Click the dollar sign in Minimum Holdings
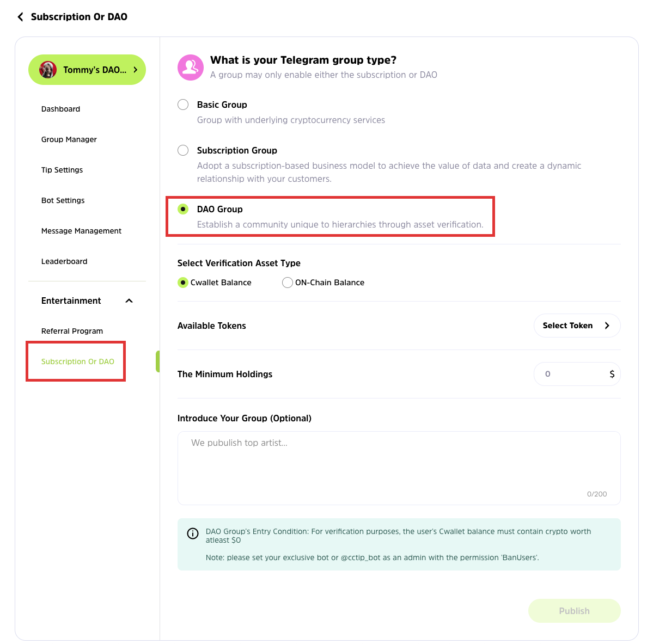Image resolution: width=653 pixels, height=644 pixels. 612,374
